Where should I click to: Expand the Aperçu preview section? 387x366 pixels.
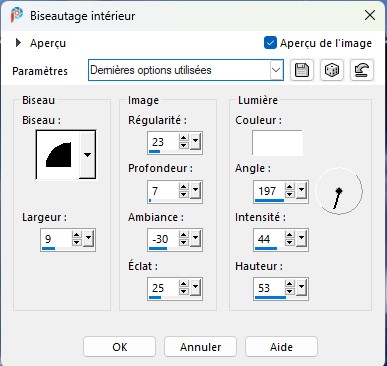tap(18, 43)
